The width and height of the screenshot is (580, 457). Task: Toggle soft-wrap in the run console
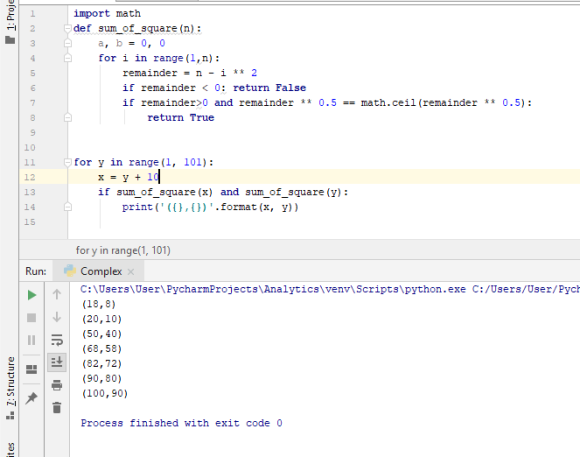pos(57,340)
